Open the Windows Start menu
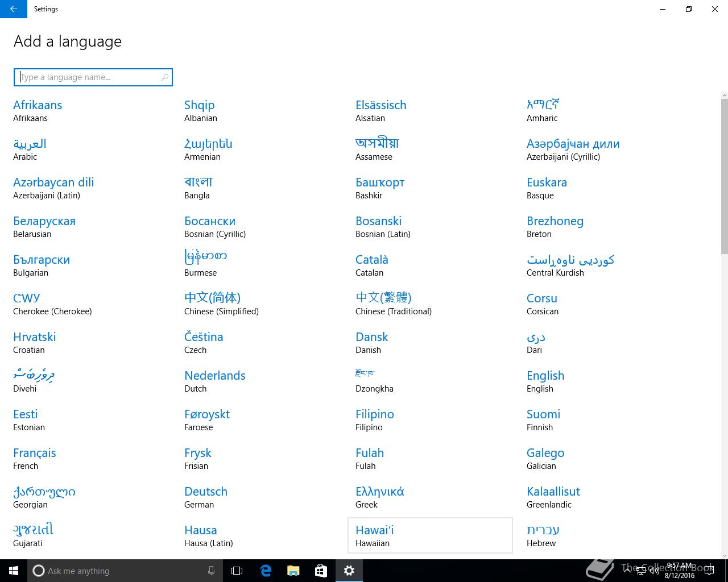The width and height of the screenshot is (728, 582). pyautogui.click(x=14, y=571)
